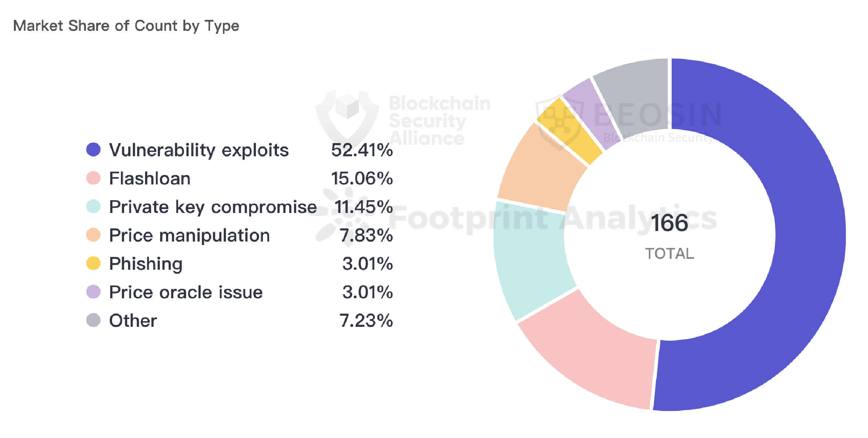Viewport: 868px width, 438px height.
Task: Click the pink Flashloan legend dot
Action: (93, 178)
